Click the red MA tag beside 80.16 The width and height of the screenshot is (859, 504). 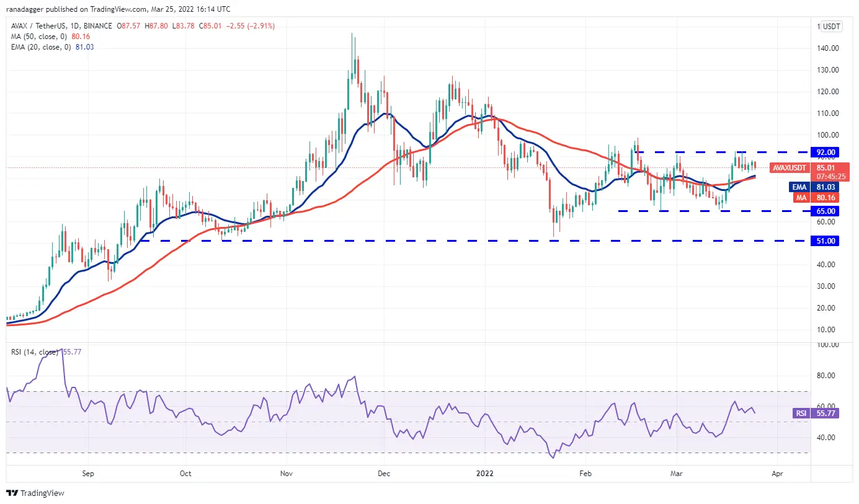[801, 197]
